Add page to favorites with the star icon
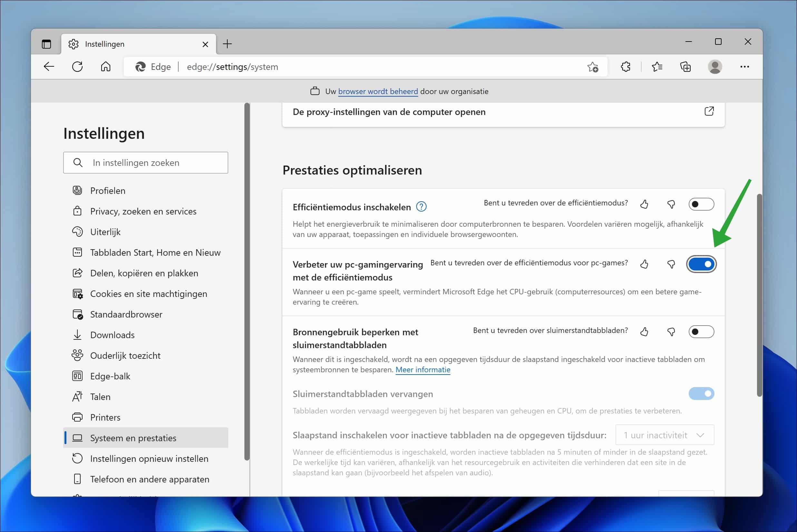 (592, 66)
